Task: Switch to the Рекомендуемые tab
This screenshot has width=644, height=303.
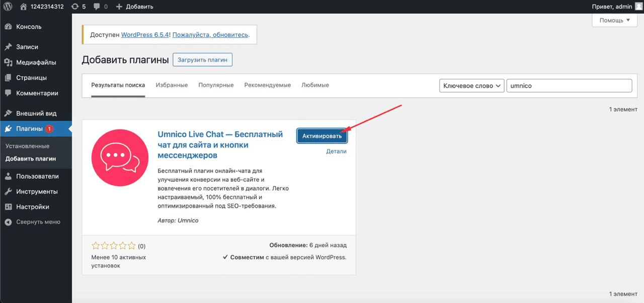Action: 267,85
